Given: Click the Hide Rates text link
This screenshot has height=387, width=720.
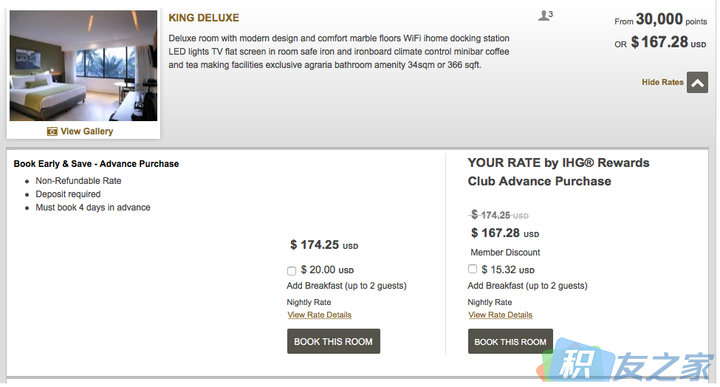Looking at the screenshot, I should point(662,82).
